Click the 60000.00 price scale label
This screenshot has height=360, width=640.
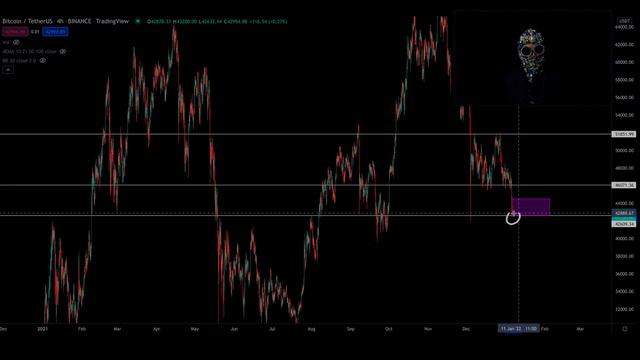point(624,62)
